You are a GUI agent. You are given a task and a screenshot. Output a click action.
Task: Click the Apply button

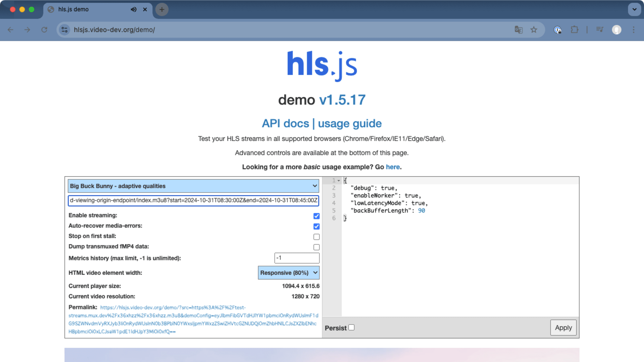563,328
